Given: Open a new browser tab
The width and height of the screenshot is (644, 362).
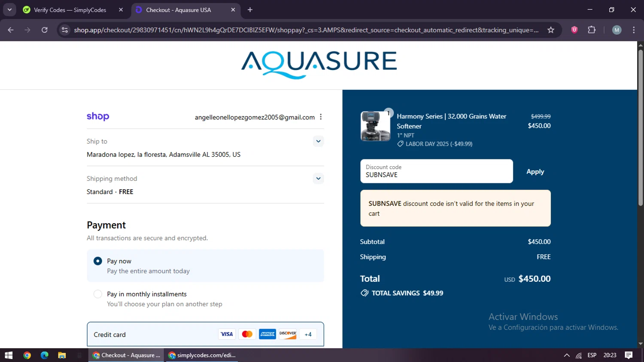Looking at the screenshot, I should point(250,10).
